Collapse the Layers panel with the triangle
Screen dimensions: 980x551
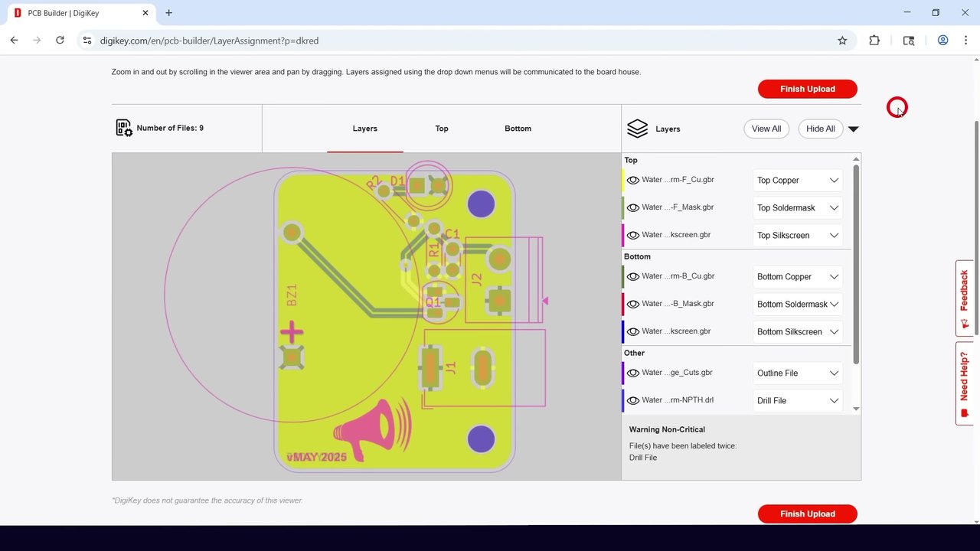(x=854, y=129)
